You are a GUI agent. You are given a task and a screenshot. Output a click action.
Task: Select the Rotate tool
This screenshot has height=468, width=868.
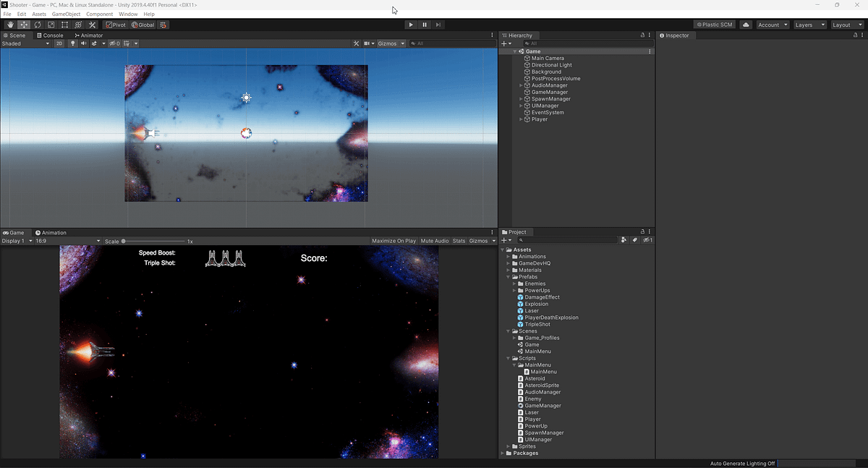coord(36,24)
